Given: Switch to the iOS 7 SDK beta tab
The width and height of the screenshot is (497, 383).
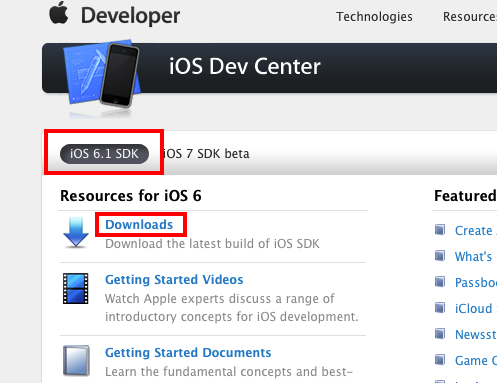Looking at the screenshot, I should [x=206, y=154].
